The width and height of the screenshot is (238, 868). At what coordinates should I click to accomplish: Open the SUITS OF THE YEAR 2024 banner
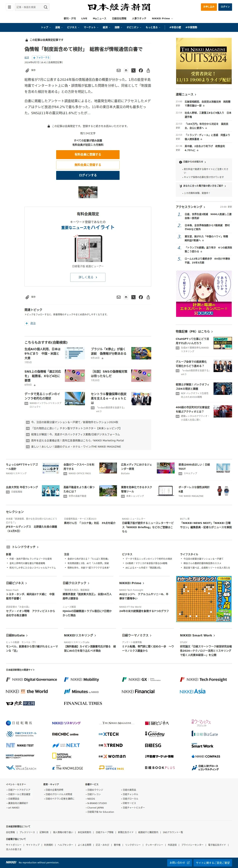(x=204, y=61)
